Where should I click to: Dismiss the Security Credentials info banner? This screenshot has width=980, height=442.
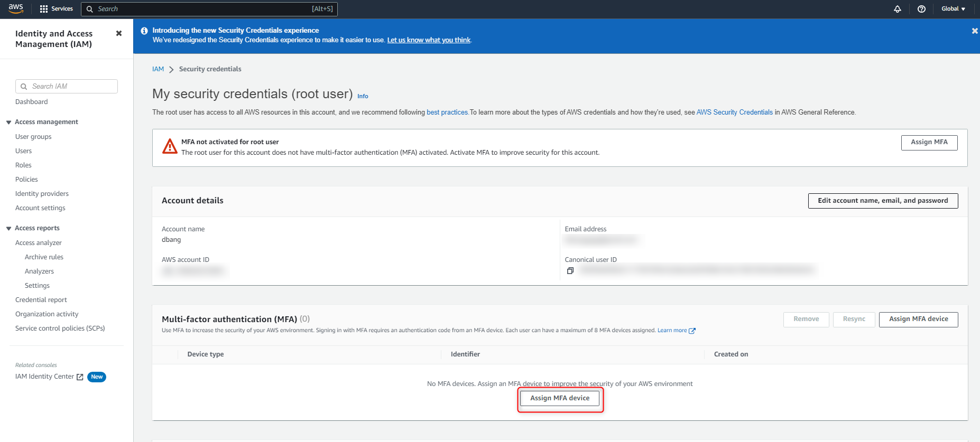975,31
